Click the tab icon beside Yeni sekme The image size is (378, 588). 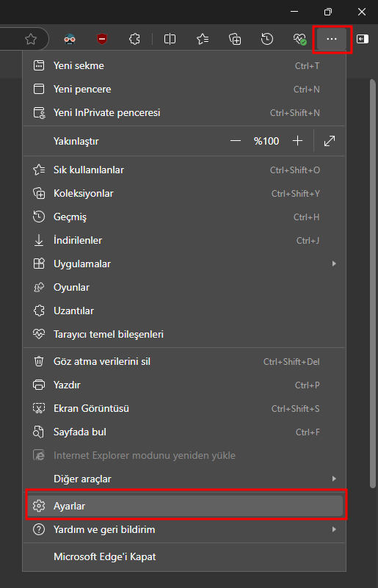39,65
